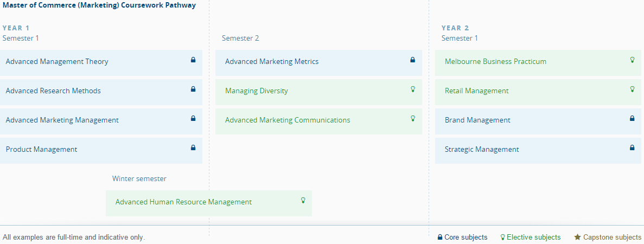Click lock icon on Brand Management

(632, 119)
